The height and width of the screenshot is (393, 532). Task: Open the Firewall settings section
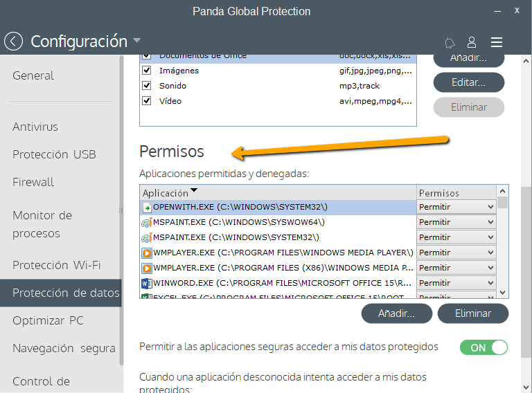(33, 182)
